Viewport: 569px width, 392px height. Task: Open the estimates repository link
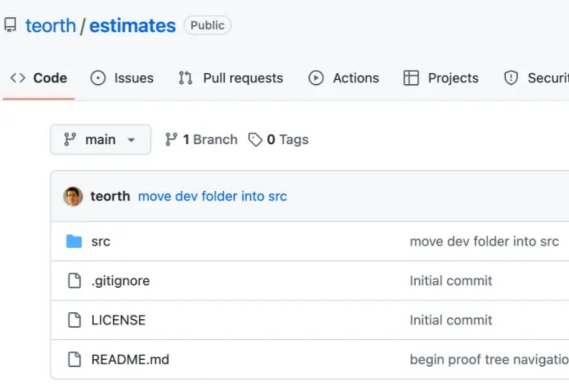pos(132,26)
